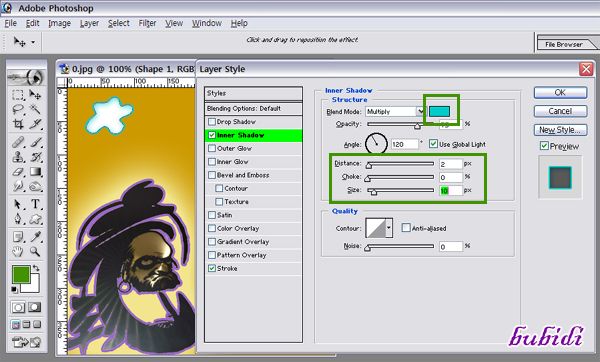Select the Rectangular Marquee tool
The height and width of the screenshot is (362, 600).
pyautogui.click(x=18, y=95)
